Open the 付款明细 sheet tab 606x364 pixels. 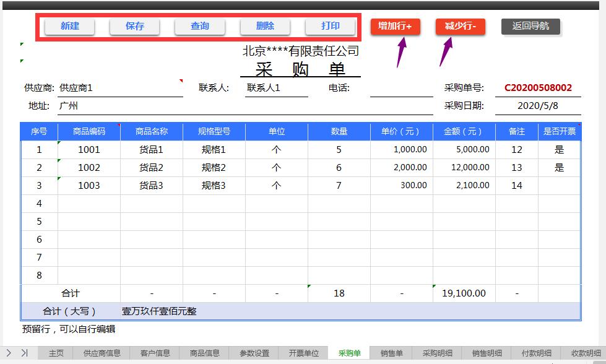pos(536,353)
